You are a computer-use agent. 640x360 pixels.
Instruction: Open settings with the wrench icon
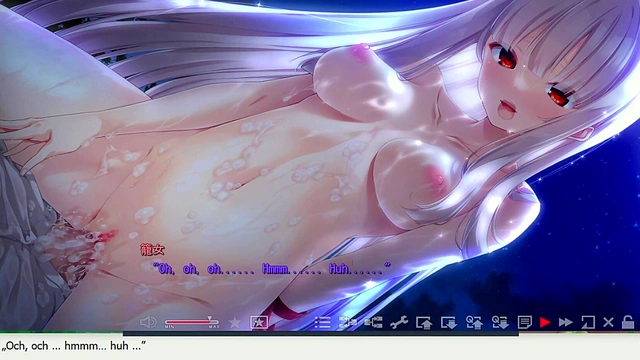click(399, 322)
